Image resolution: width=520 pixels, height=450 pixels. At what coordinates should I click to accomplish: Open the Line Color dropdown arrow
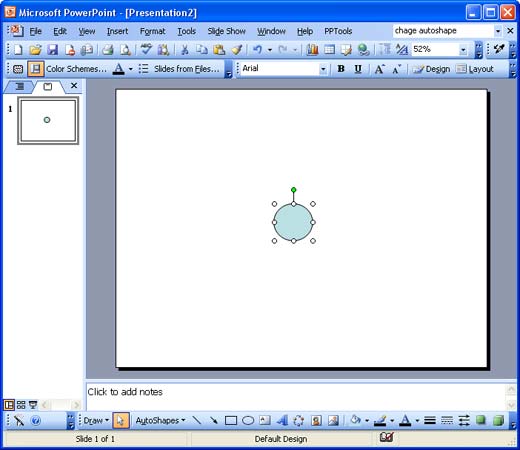pos(392,420)
